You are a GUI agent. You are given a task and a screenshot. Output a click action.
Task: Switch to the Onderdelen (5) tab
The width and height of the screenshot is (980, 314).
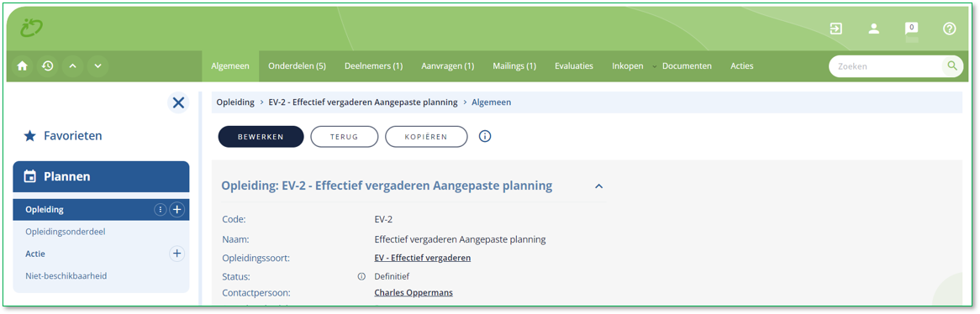point(297,66)
